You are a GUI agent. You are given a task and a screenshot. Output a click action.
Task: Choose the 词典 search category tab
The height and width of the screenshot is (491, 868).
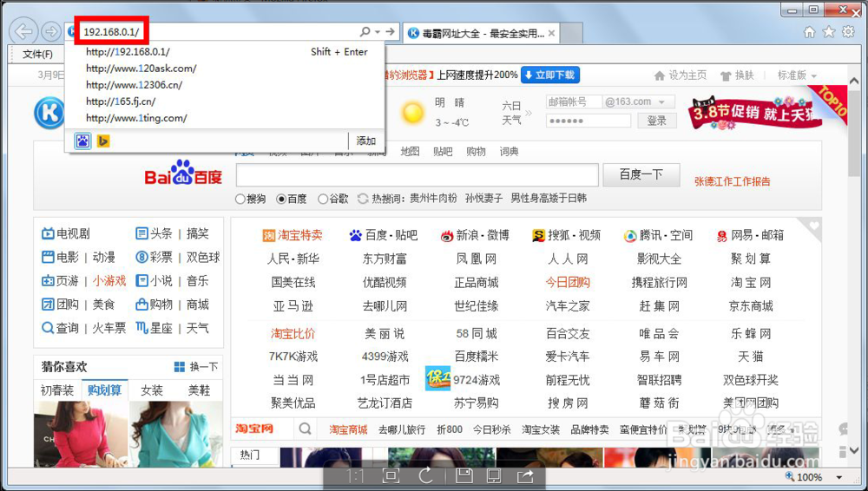coord(509,152)
